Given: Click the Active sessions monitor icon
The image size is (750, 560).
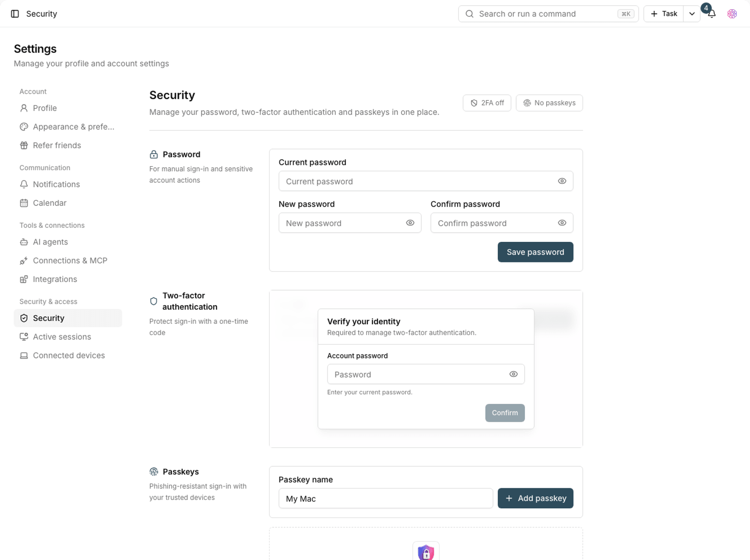Looking at the screenshot, I should [x=24, y=337].
